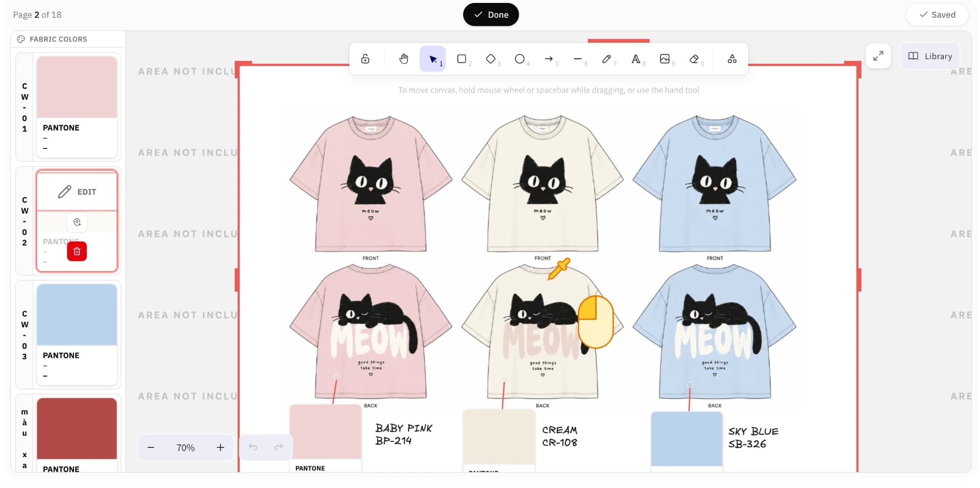Click the Done button
Image resolution: width=980 pixels, height=488 pixels.
pos(491,15)
